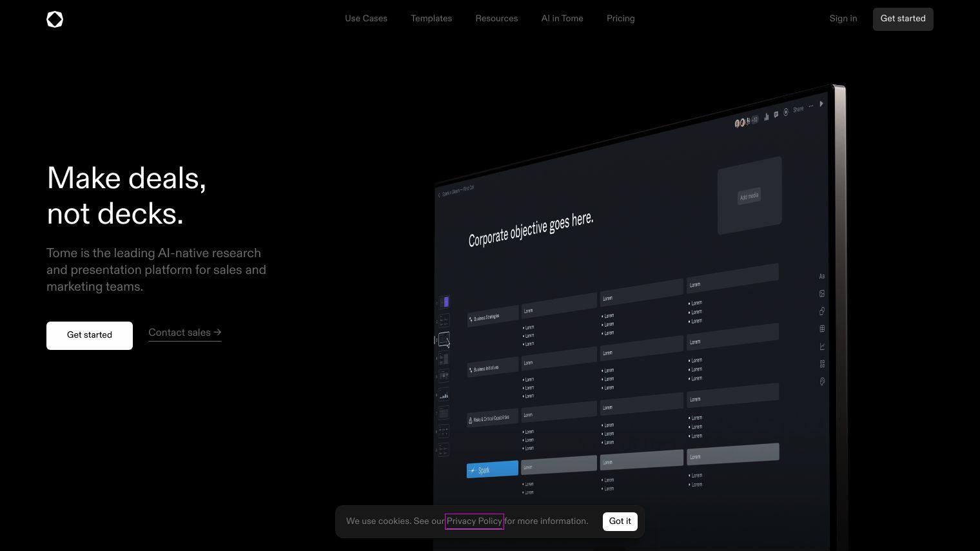
Task: Click the play icon in the mockup
Action: 821,104
